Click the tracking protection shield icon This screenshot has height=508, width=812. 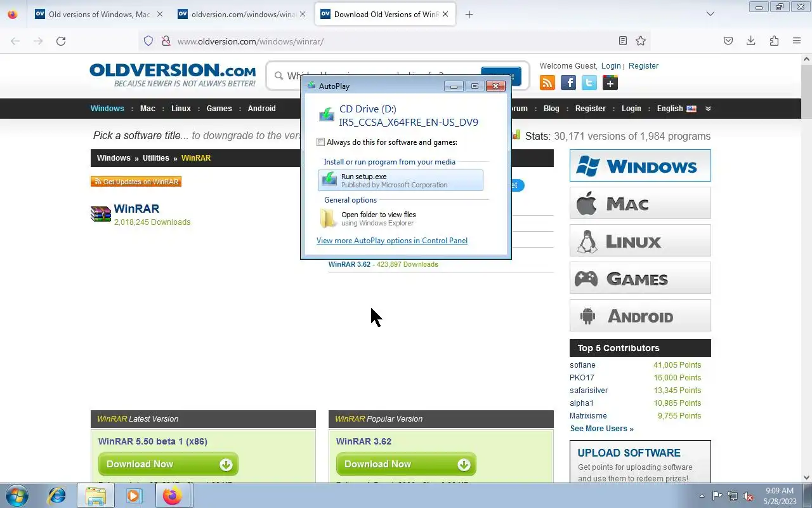click(148, 41)
